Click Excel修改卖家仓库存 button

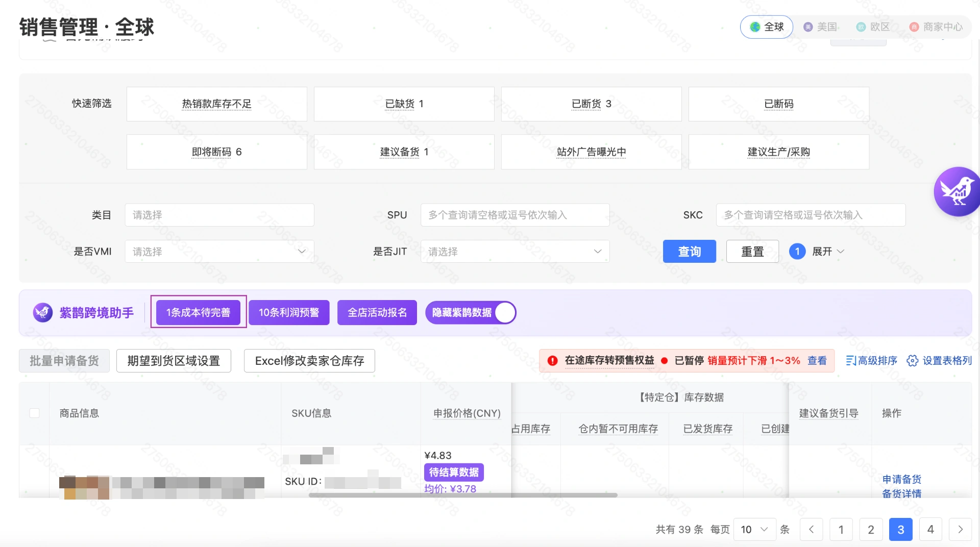click(309, 361)
